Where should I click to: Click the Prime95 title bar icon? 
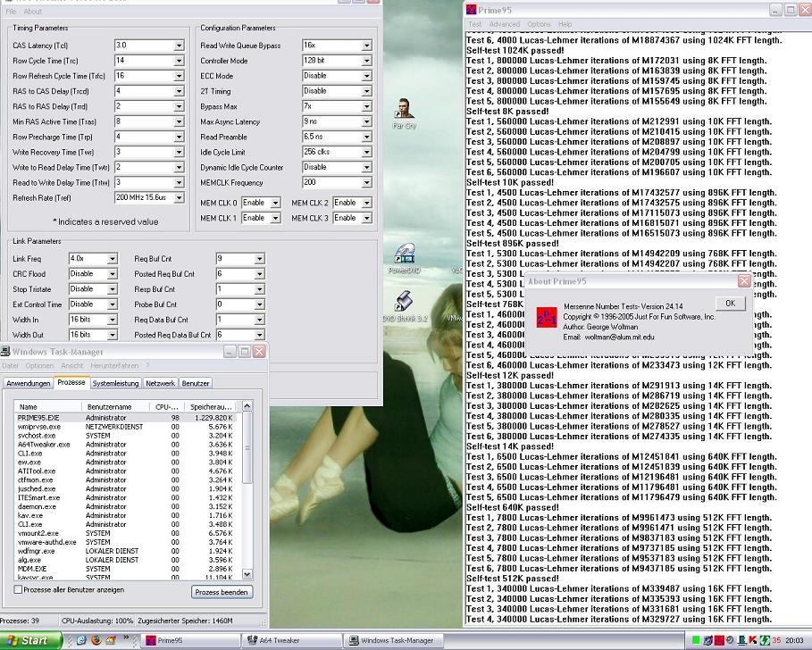click(x=471, y=10)
